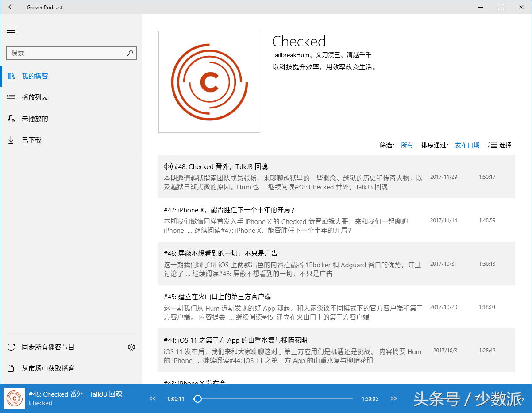Viewport: 532px width, 413px height.
Task: Show 未播放的 unplayed episodes
Action: (71, 119)
